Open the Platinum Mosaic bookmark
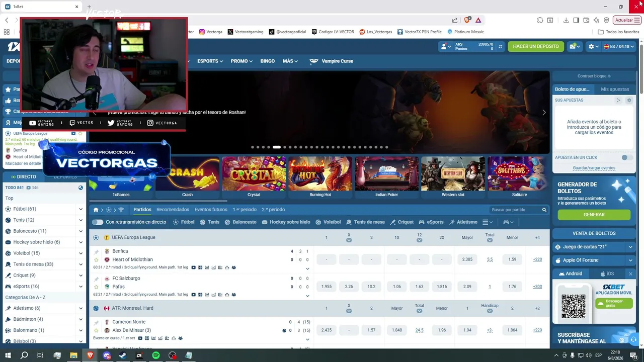 coord(465,32)
